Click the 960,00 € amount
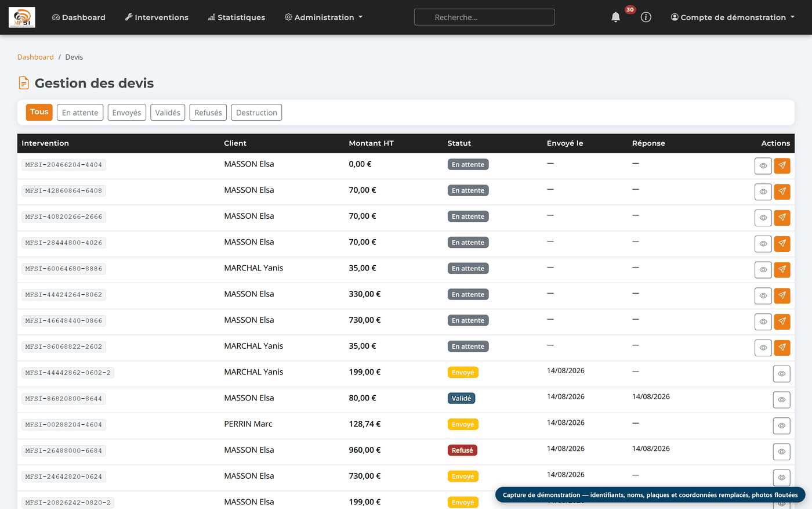The width and height of the screenshot is (812, 509). coord(365,450)
